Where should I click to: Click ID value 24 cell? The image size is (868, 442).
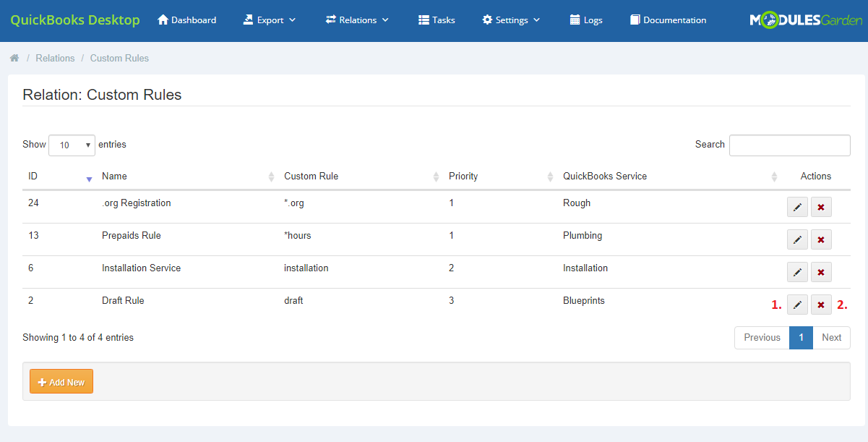pos(33,203)
